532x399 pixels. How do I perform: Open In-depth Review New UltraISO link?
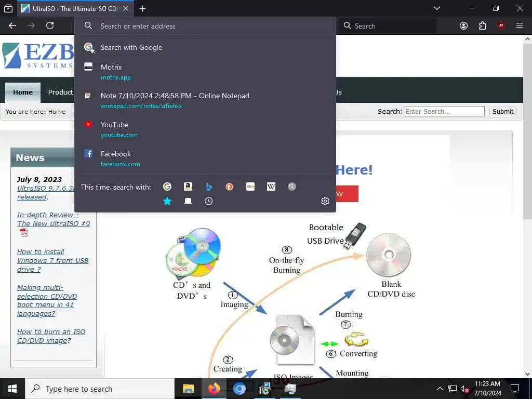(x=54, y=219)
